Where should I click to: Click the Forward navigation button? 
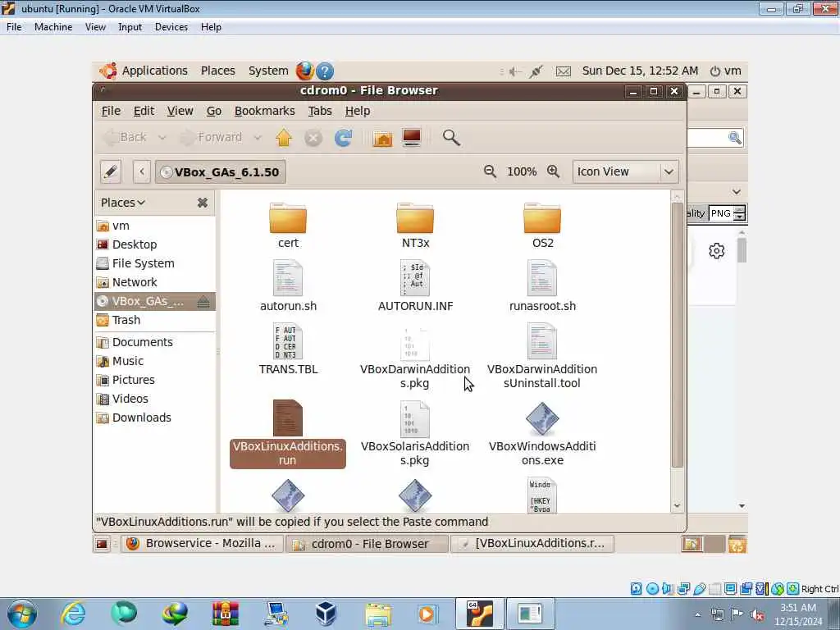click(211, 138)
